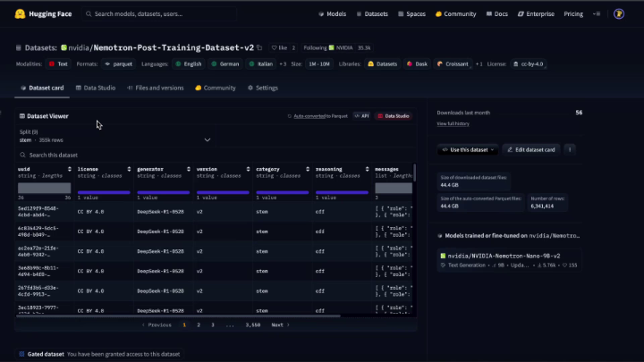Click View full history link

click(x=453, y=123)
